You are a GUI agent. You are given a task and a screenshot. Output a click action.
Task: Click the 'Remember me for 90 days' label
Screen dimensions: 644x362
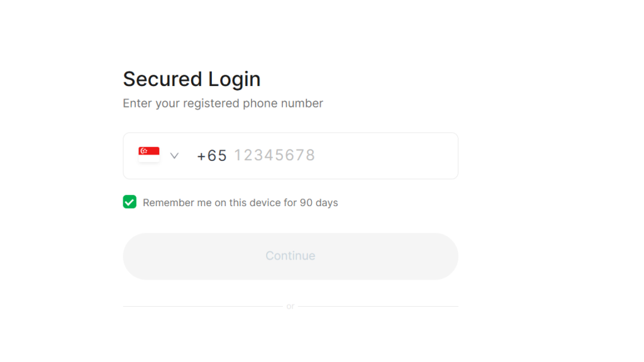tap(240, 203)
